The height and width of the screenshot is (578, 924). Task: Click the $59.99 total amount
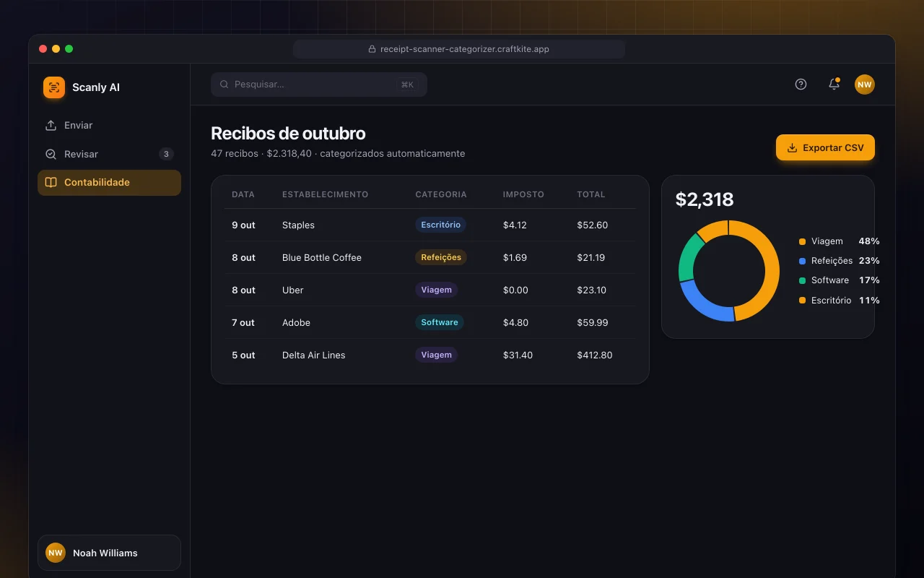click(x=593, y=322)
